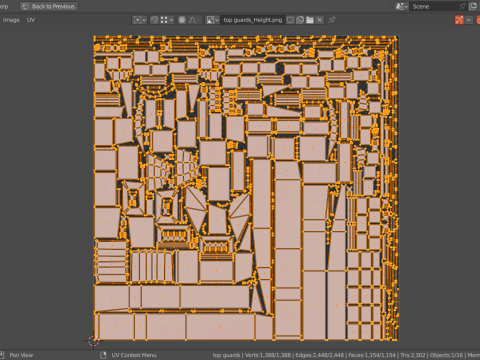This screenshot has height=360, width=480.
Task: Open the overlay options dropdown arrow
Action: pos(469,20)
